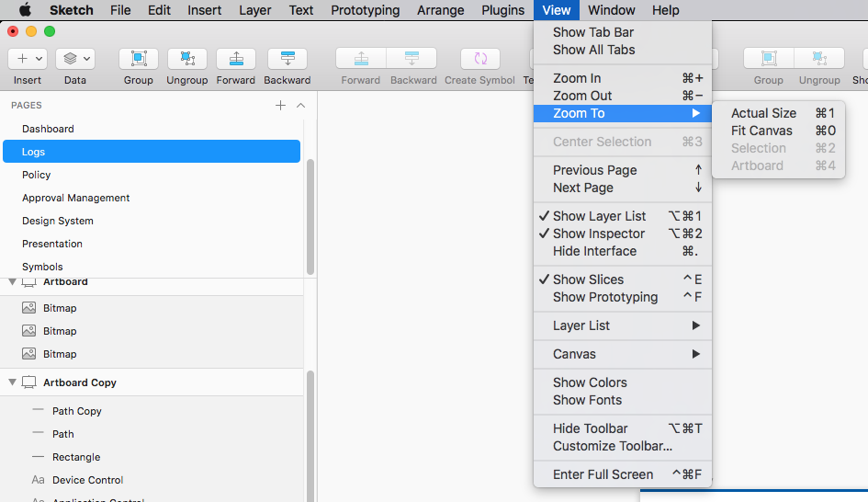Viewport: 868px width, 502px height.
Task: Toggle Show Inspector option
Action: 622,234
